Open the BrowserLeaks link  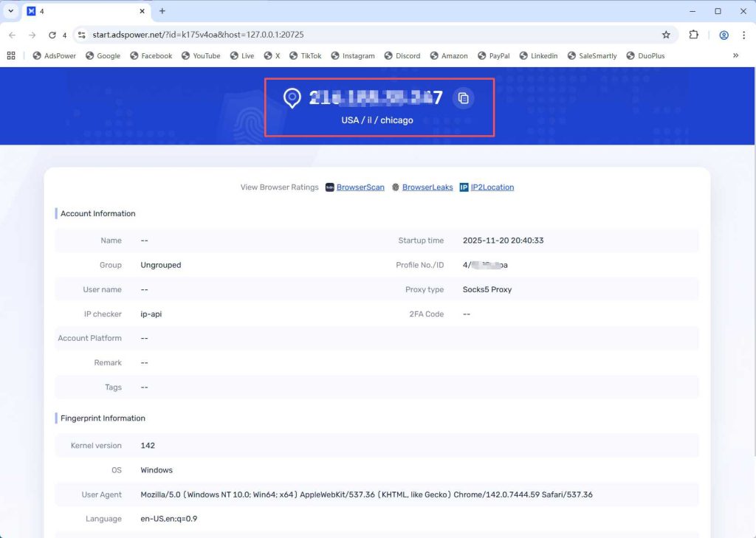coord(427,187)
